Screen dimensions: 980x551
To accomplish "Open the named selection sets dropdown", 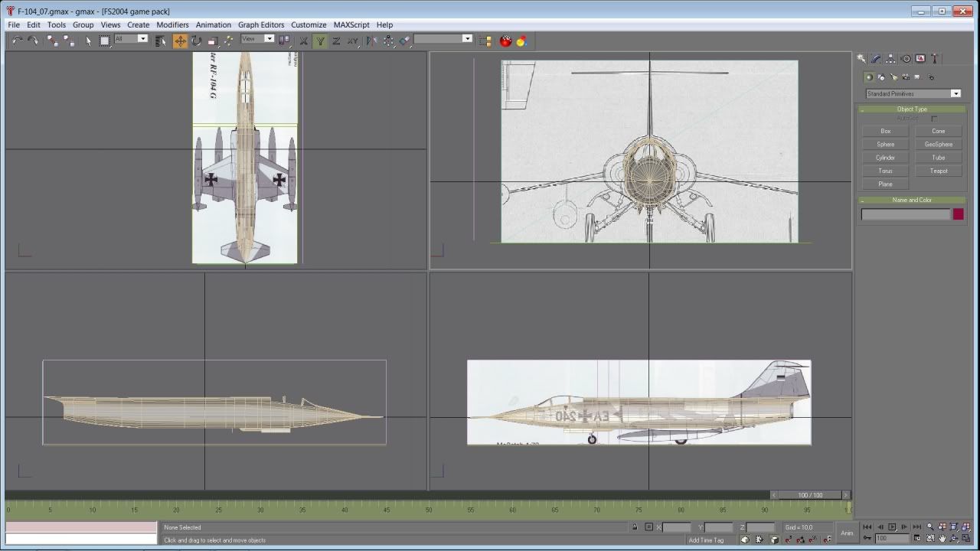I will click(443, 38).
